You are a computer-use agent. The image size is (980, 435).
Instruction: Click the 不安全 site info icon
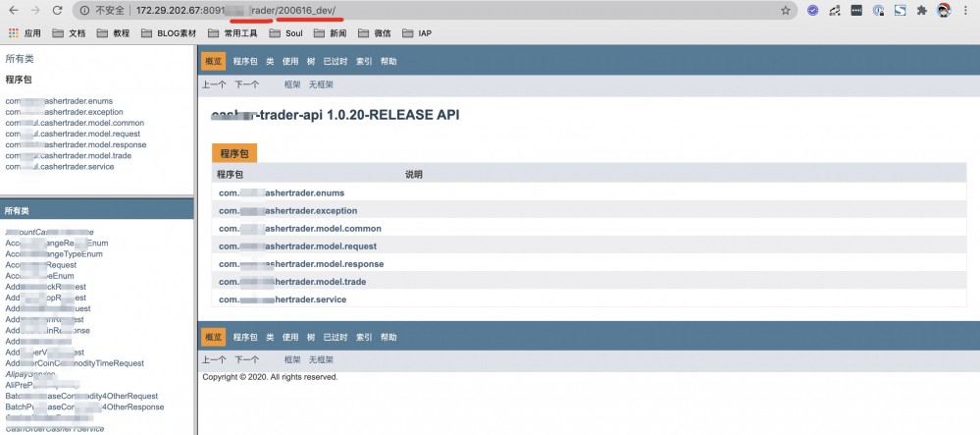pos(85,10)
